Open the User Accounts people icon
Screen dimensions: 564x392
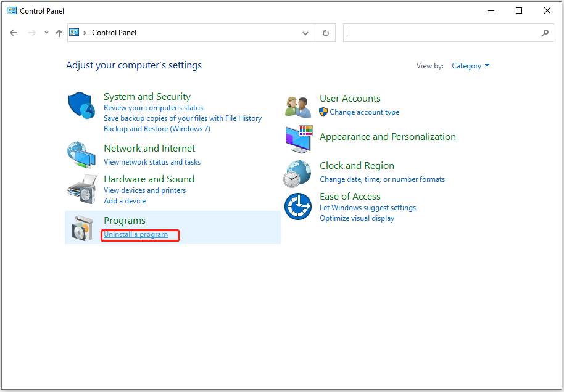click(x=298, y=107)
